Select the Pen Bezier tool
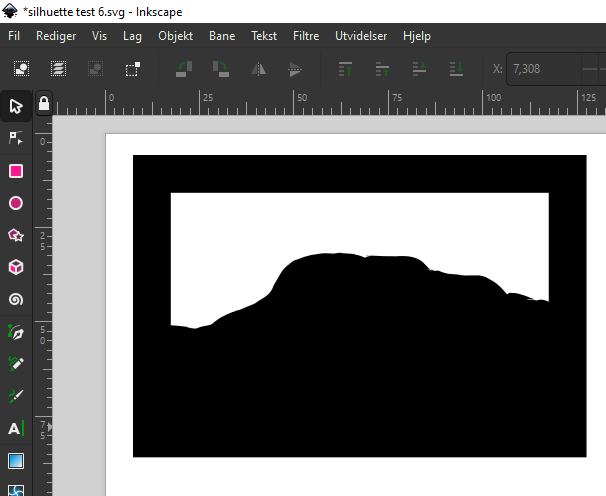Image resolution: width=606 pixels, height=496 pixels. 16,331
